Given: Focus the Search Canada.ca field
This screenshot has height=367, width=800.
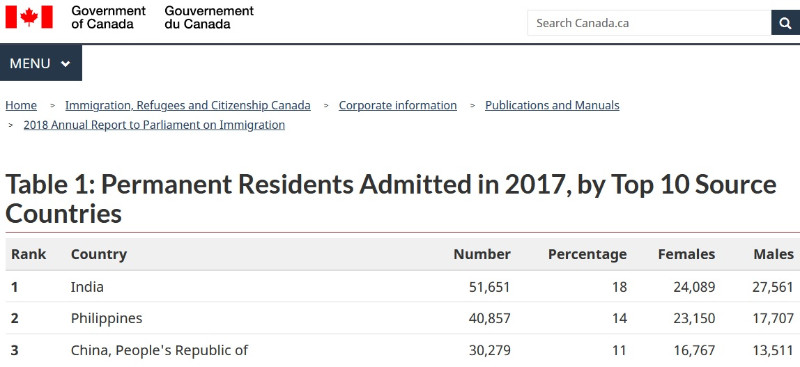Looking at the screenshot, I should (649, 23).
